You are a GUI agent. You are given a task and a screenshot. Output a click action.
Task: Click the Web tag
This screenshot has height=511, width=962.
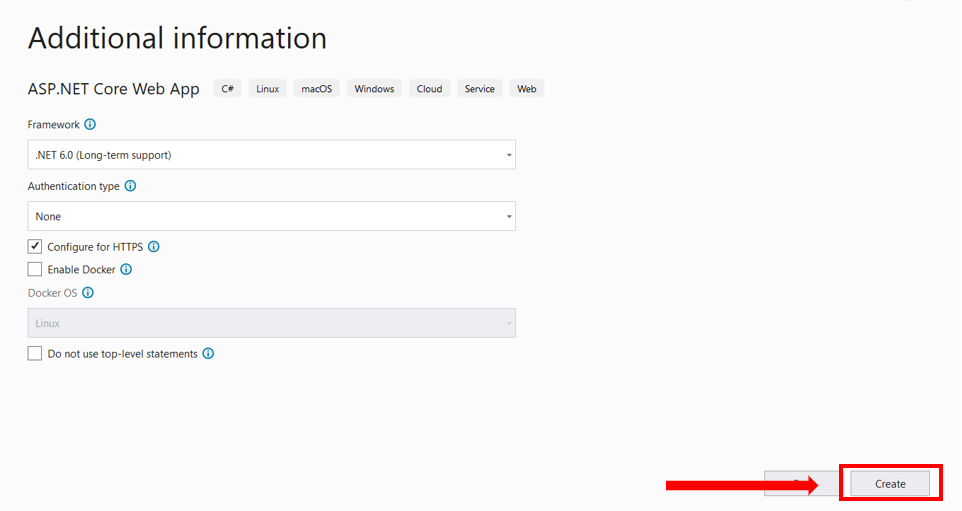[x=526, y=88]
